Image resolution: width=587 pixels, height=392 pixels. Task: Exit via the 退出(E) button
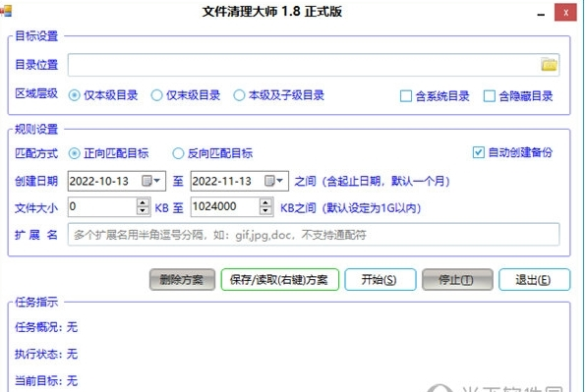coord(534,279)
